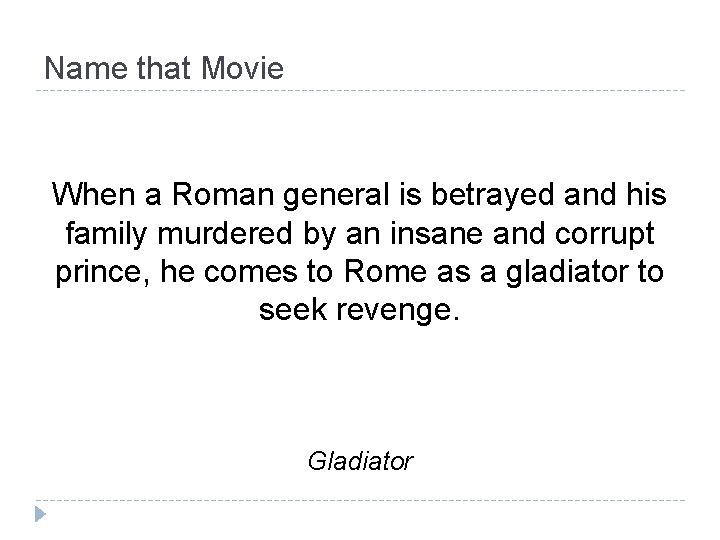Click the dashed divider above the triangle arrow
This screenshot has height=540, width=720.
point(360,501)
